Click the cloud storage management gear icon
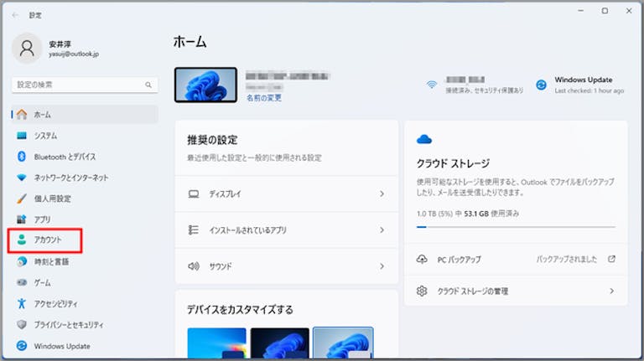 pos(422,291)
